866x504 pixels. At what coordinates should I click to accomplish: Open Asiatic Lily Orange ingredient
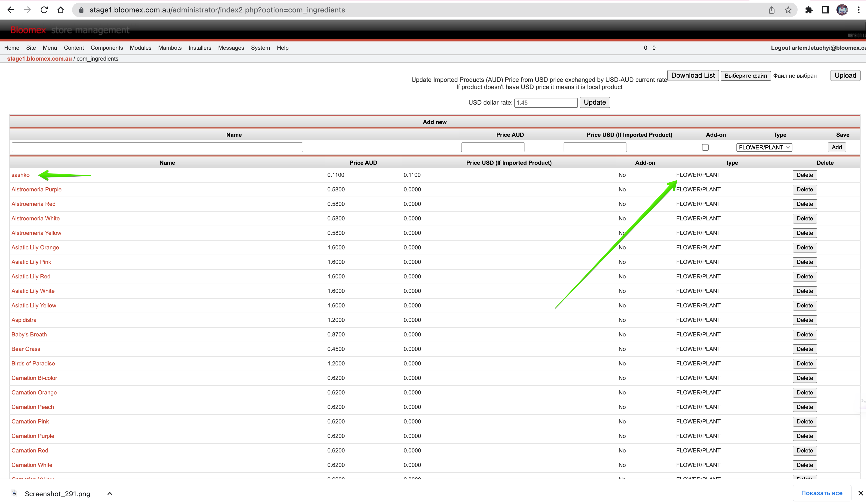click(x=35, y=247)
